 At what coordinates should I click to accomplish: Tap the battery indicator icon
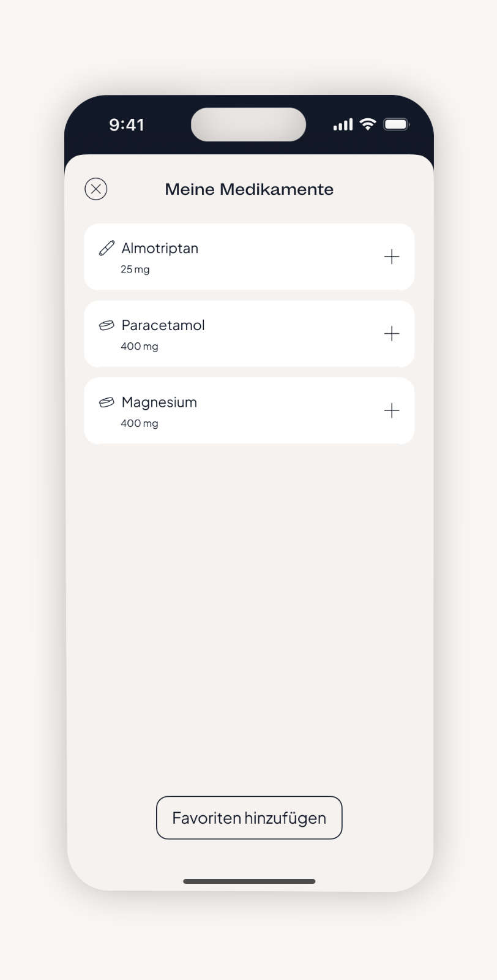tap(396, 124)
